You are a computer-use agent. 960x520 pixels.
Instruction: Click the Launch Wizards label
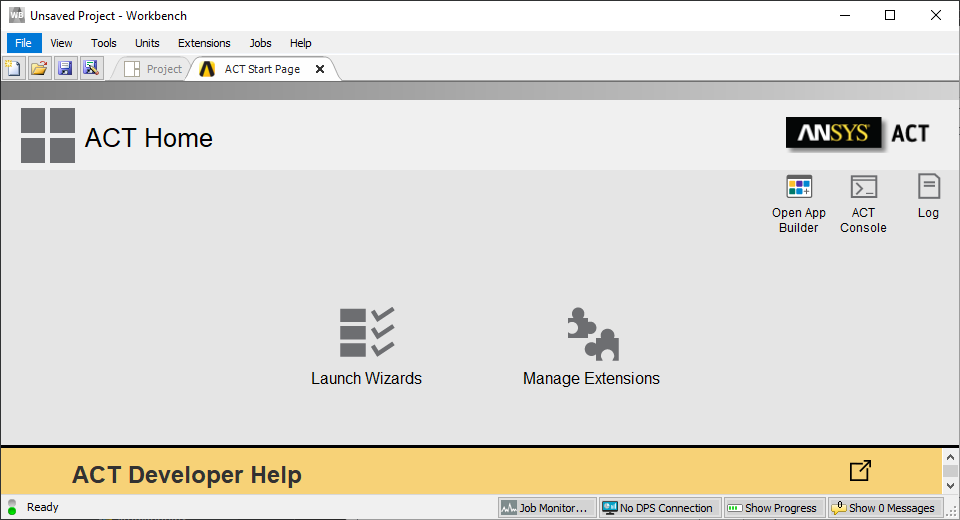pyautogui.click(x=366, y=379)
